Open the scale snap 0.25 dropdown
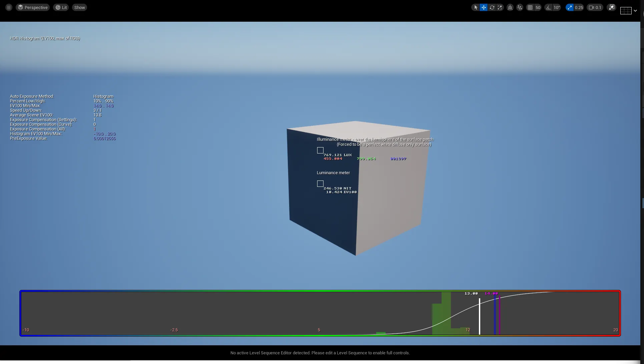This screenshot has height=364, width=644. click(x=579, y=7)
